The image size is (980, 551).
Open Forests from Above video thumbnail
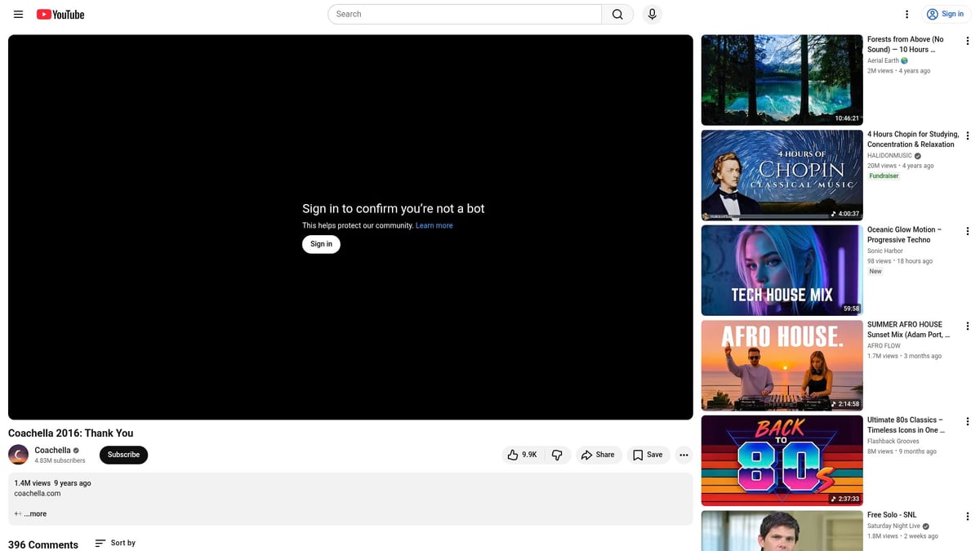pos(782,80)
